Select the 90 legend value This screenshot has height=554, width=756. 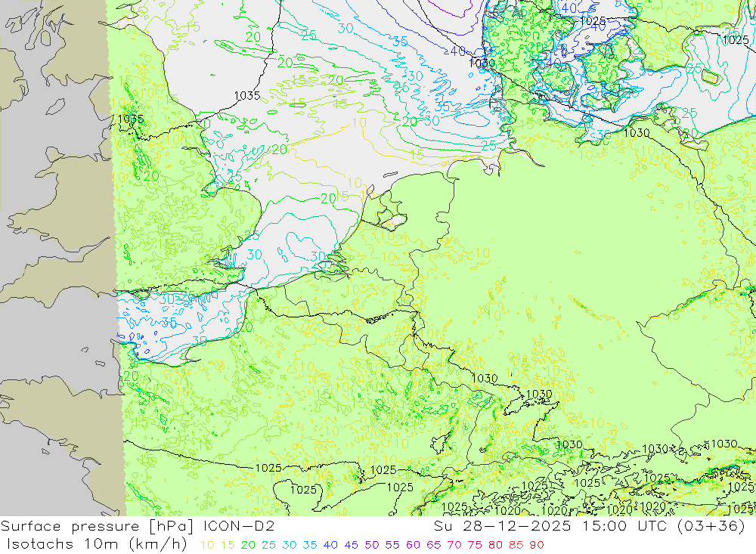pos(537,545)
